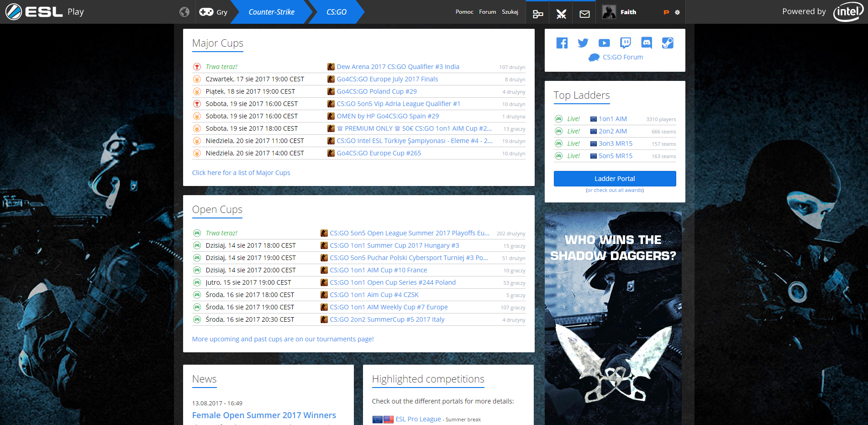The height and width of the screenshot is (425, 868).
Task: Open the 1on1 AIM ladder
Action: point(613,119)
